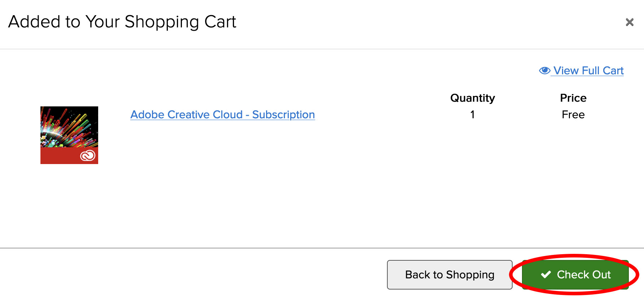Select the Free price value
Image resolution: width=644 pixels, height=300 pixels.
pyautogui.click(x=573, y=115)
